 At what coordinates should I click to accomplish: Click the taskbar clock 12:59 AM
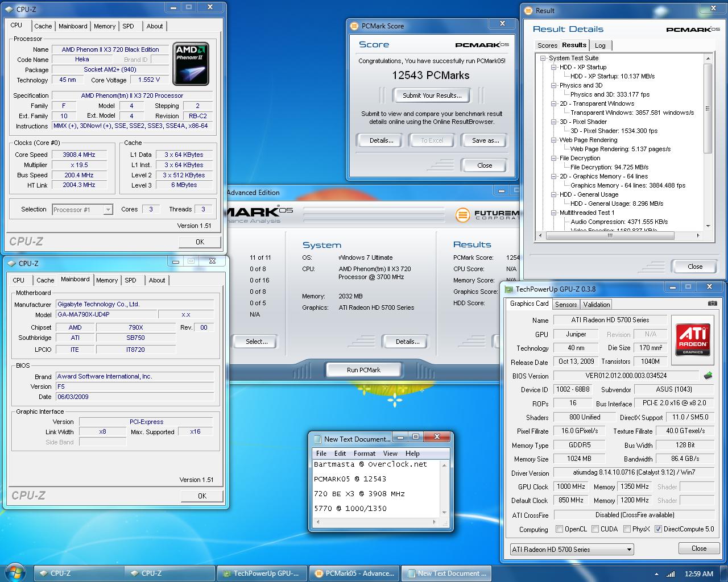pos(699,574)
